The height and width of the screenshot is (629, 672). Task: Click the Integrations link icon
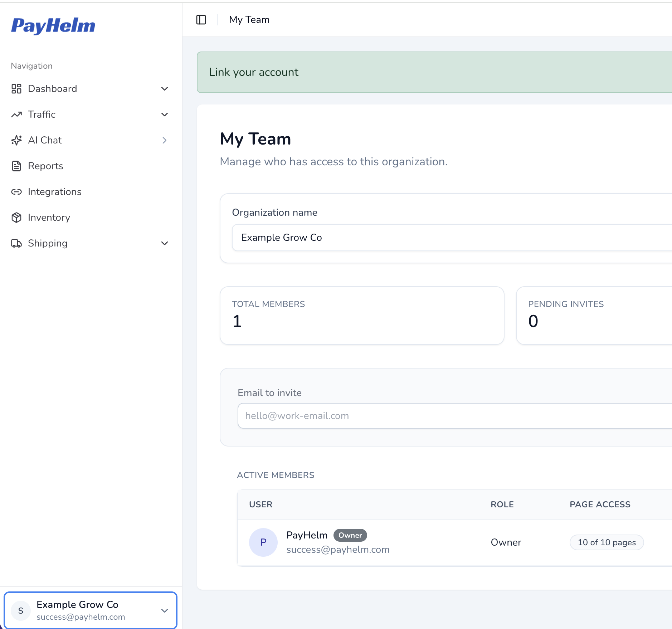(16, 192)
